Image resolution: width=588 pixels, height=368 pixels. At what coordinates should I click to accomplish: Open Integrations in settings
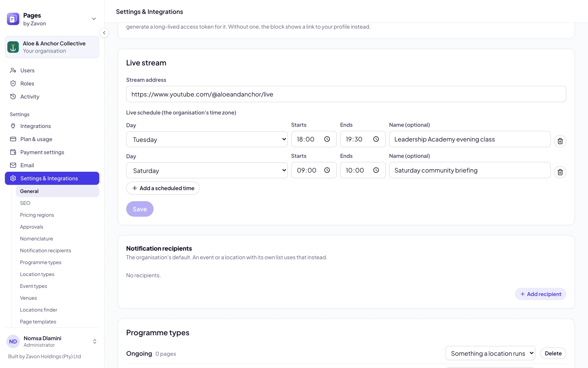[52, 126]
